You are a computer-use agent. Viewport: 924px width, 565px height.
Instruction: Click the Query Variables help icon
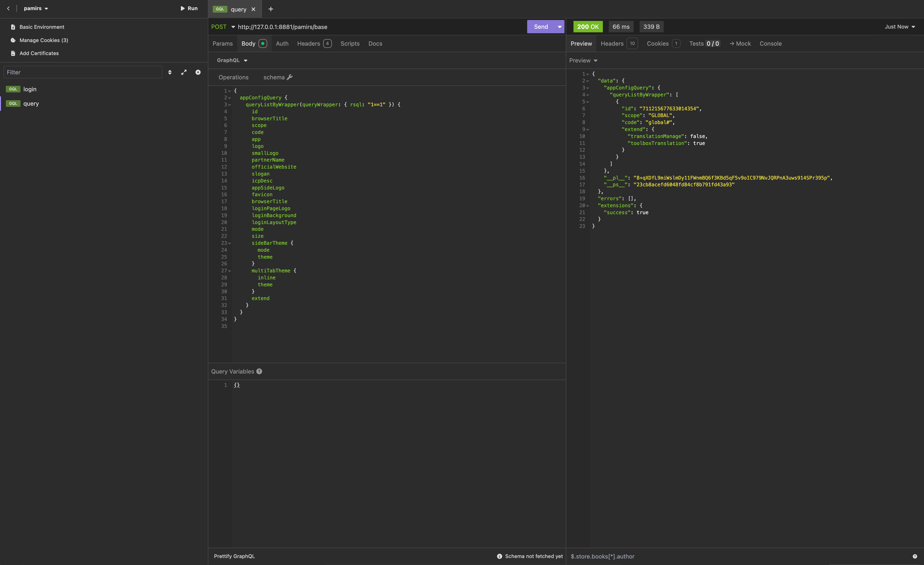(x=259, y=371)
